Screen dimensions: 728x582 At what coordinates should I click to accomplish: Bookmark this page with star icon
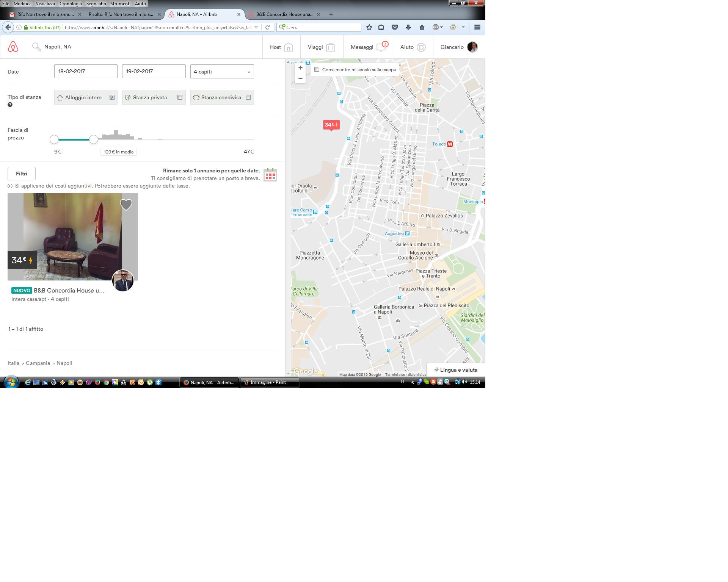369,27
